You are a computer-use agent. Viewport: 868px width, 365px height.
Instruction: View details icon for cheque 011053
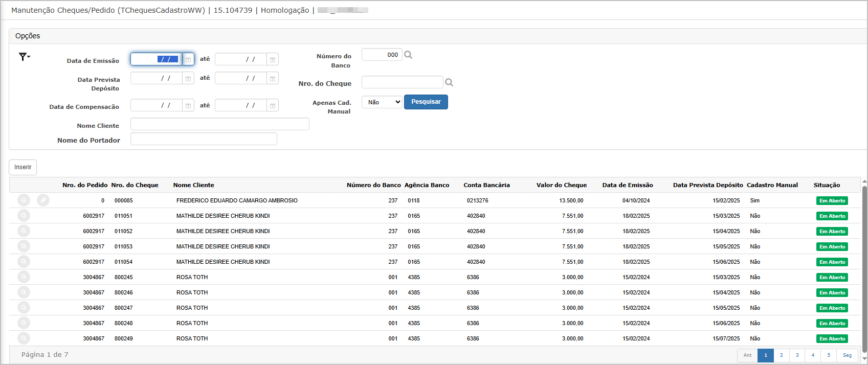24,246
